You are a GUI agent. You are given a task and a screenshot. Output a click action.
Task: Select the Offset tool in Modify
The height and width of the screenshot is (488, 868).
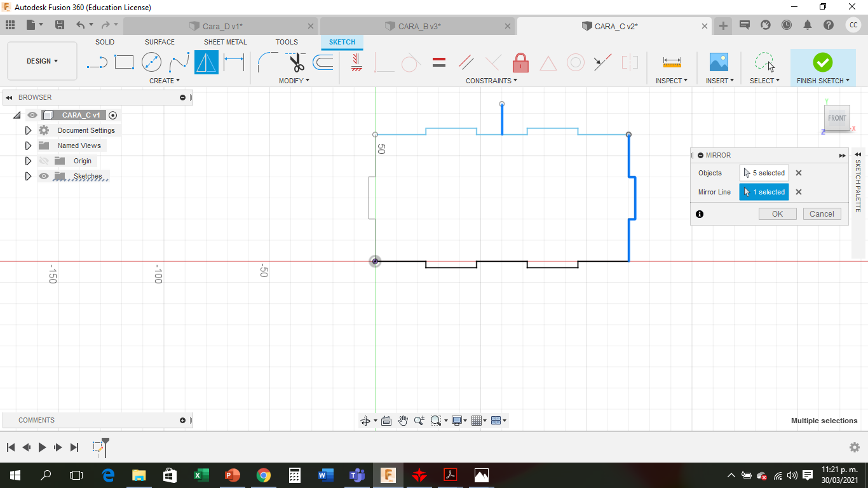point(323,62)
